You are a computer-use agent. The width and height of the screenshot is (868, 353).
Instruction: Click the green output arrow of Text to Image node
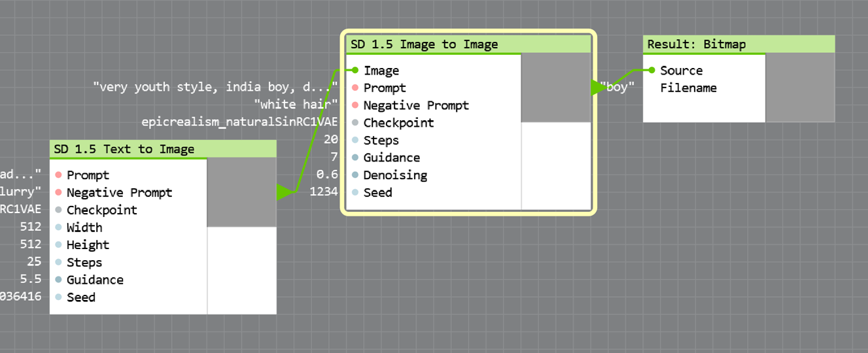click(285, 192)
